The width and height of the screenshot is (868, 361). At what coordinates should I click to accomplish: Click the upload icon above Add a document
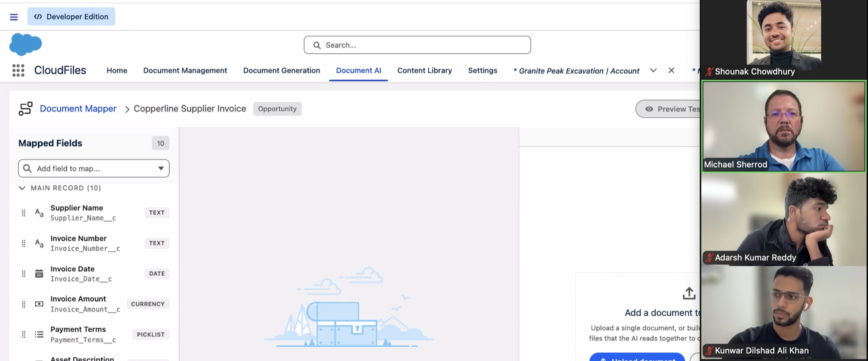click(x=689, y=293)
